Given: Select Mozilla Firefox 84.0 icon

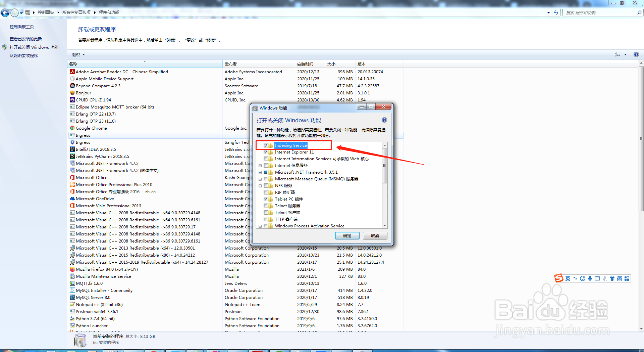Looking at the screenshot, I should pos(72,269).
